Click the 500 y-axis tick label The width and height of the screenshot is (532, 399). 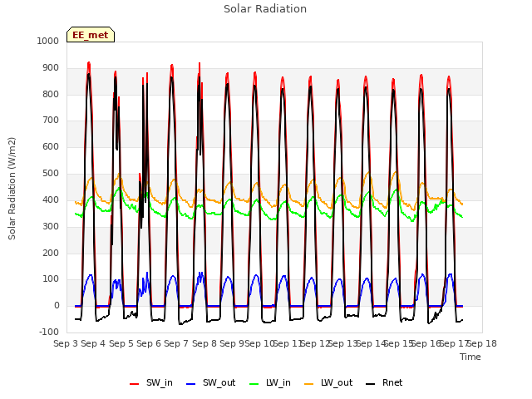click(51, 173)
